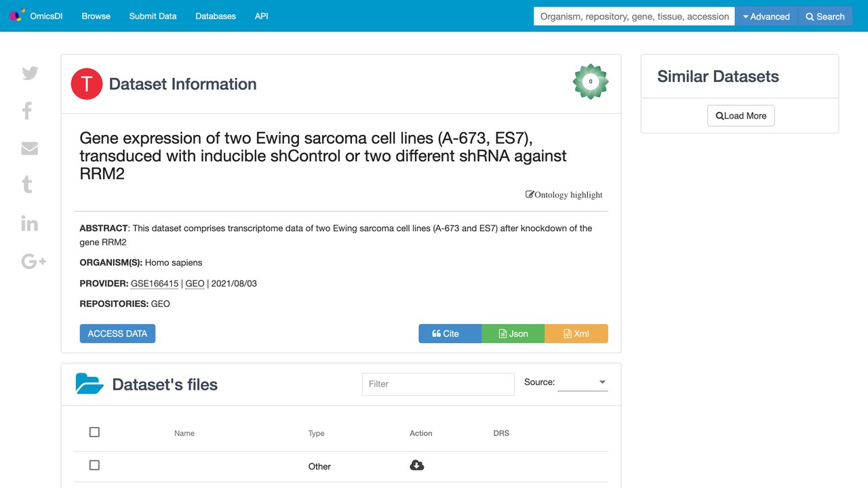868x488 pixels.
Task: Click the Action column header
Action: coord(421,433)
